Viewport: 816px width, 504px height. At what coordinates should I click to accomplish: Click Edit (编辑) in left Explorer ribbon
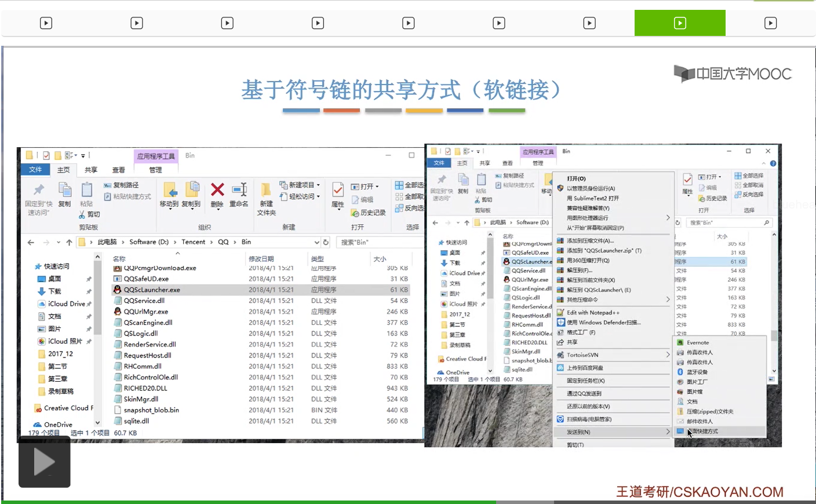coord(363,200)
